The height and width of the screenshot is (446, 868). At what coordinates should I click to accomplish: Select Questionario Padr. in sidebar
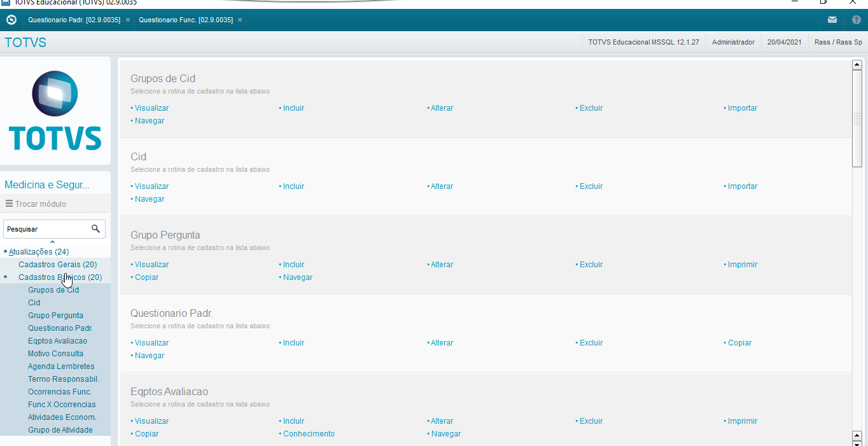[x=60, y=328]
